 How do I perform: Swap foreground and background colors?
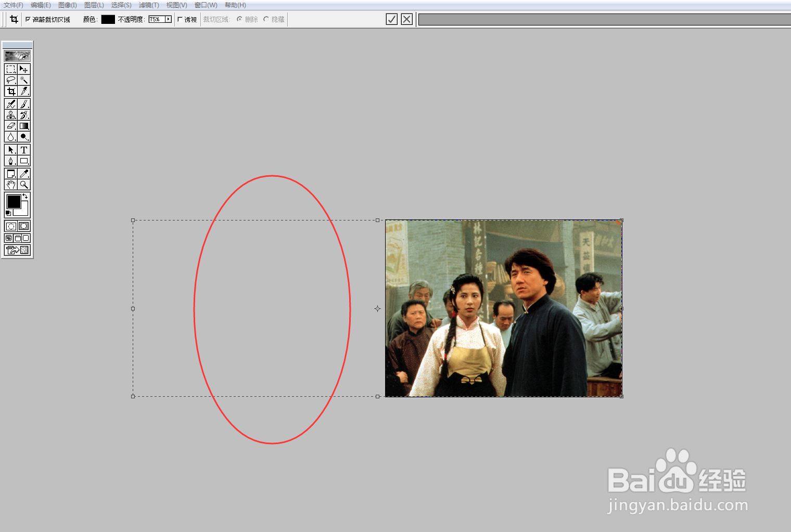(x=25, y=196)
